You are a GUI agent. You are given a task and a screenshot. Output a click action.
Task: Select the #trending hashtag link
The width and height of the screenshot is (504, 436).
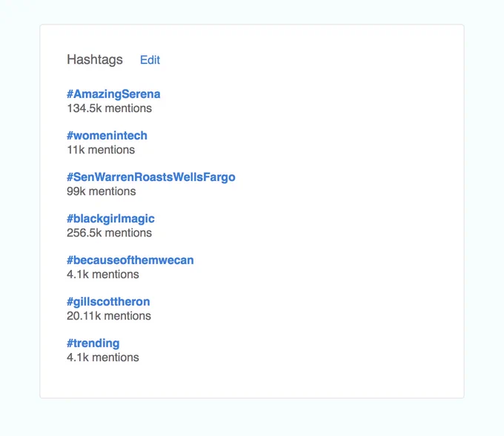coord(93,343)
